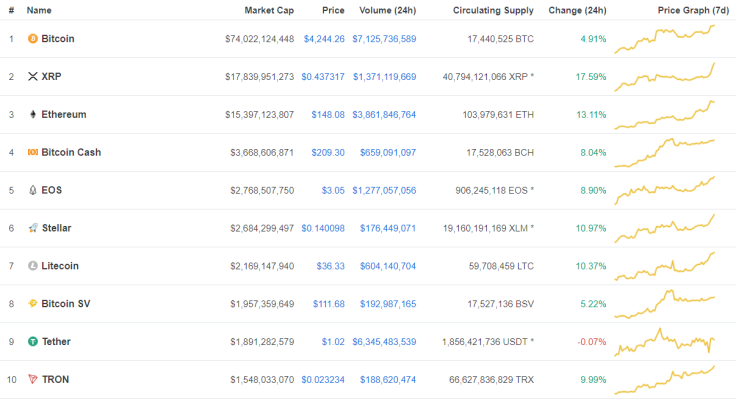Click EOS price $3.05
The height and width of the screenshot is (400, 736).
click(333, 190)
